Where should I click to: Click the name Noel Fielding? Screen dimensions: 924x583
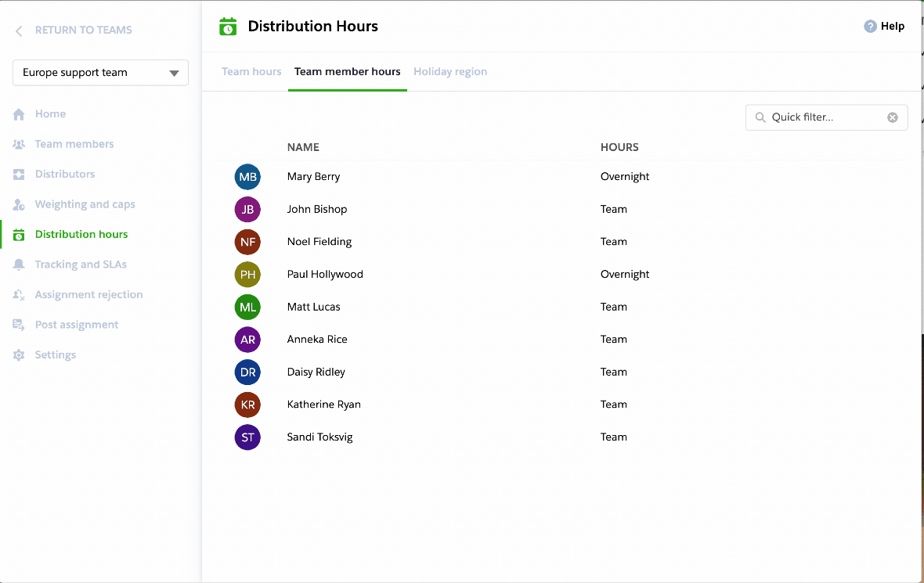(319, 242)
